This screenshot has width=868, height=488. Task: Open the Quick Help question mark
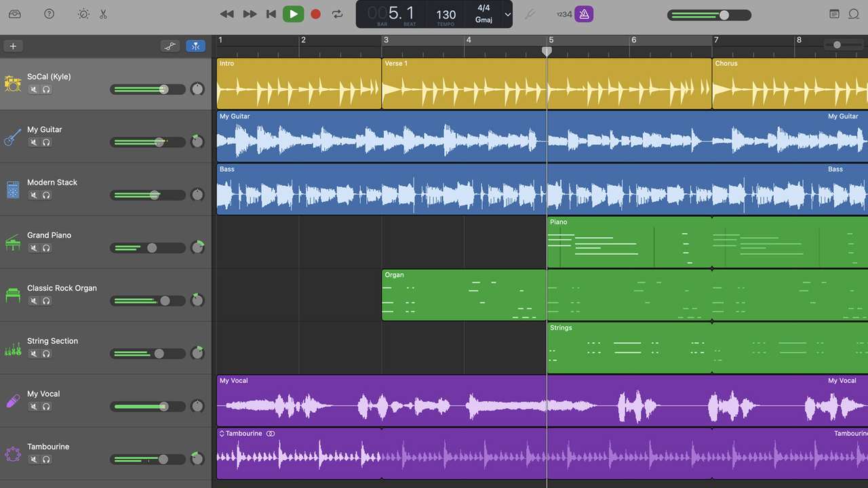point(49,14)
